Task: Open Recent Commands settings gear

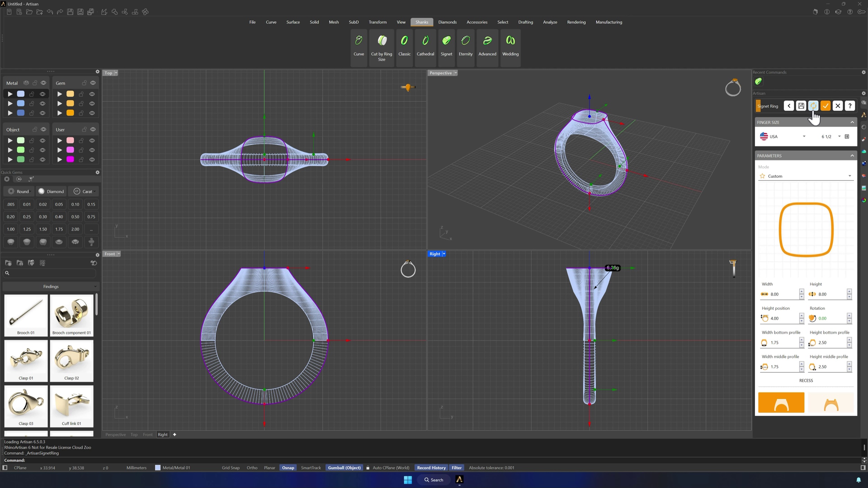Action: tap(863, 73)
